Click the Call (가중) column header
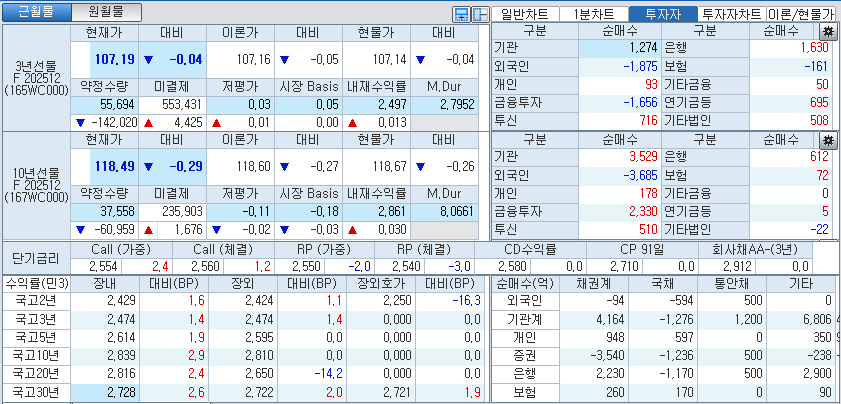841x404 pixels. (x=121, y=249)
